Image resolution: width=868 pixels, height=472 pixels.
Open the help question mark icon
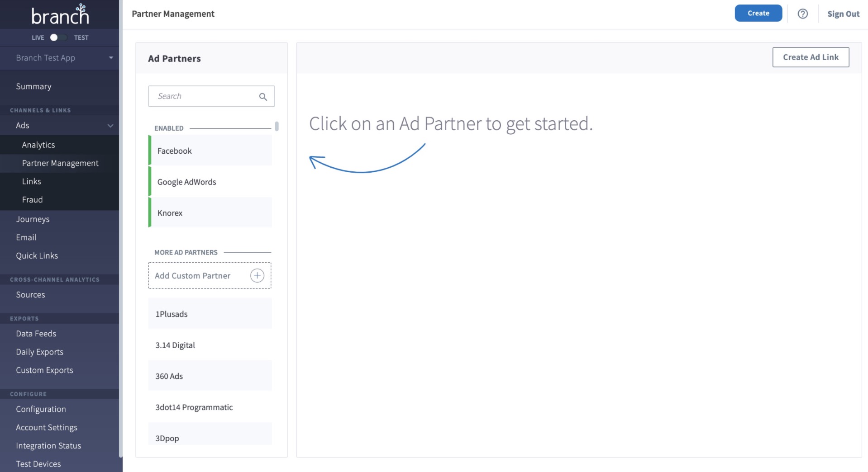pos(802,14)
